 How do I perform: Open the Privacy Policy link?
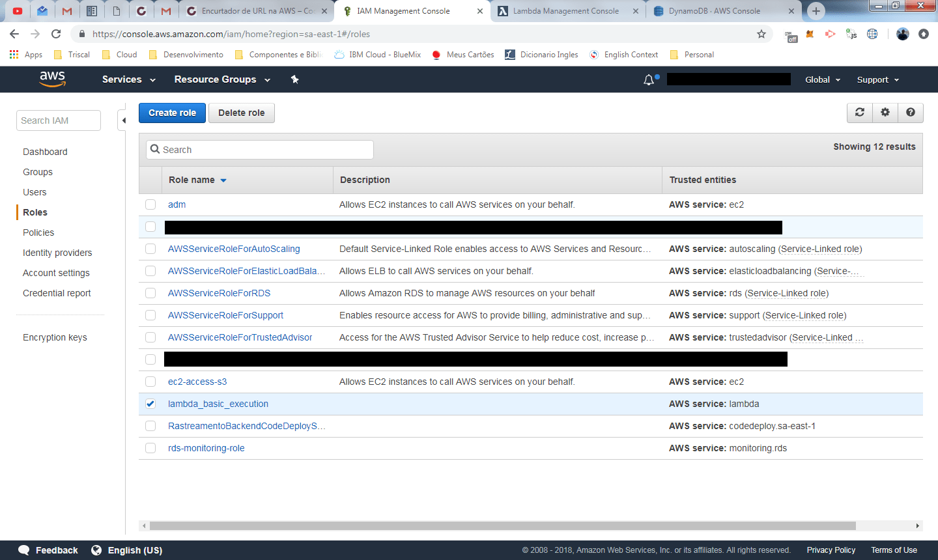coord(831,550)
